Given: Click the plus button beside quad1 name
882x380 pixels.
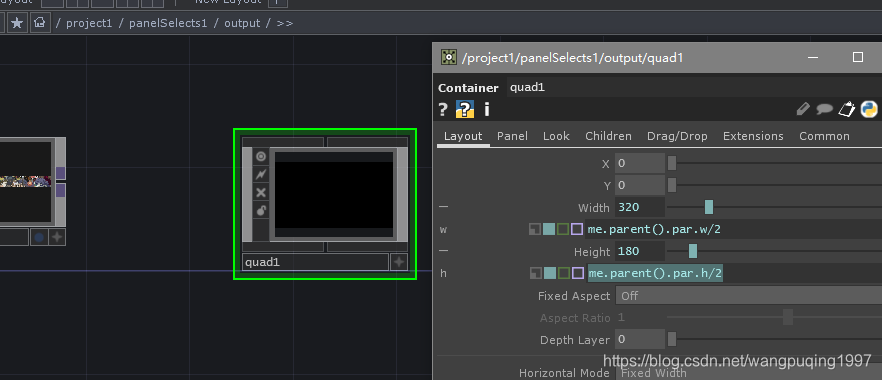Looking at the screenshot, I should [x=399, y=262].
